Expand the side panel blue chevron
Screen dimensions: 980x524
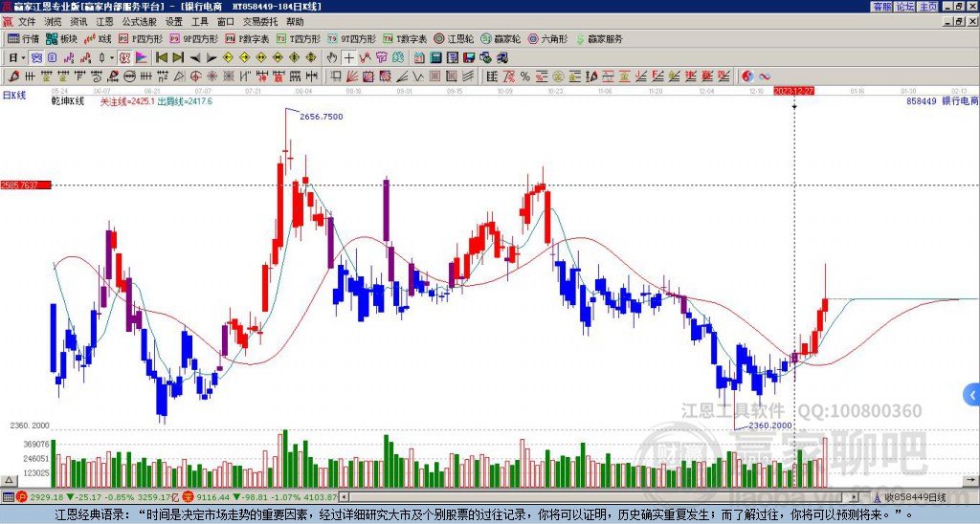(972, 395)
